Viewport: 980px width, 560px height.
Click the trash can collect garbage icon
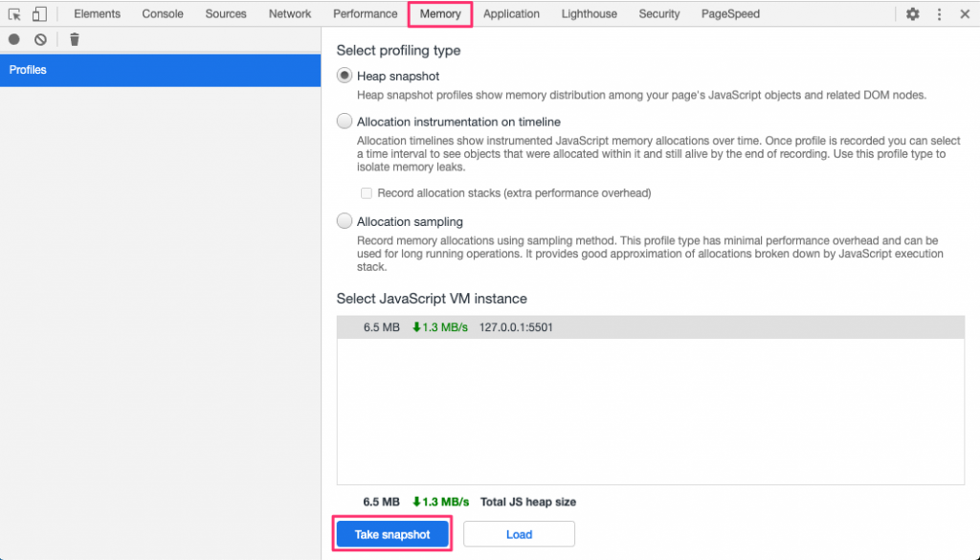(x=75, y=39)
